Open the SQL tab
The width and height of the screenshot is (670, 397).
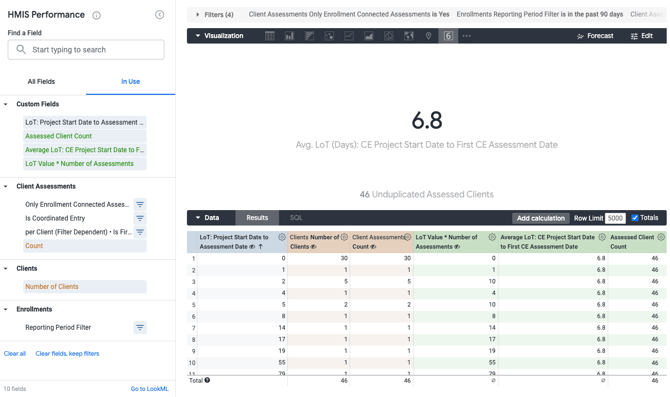pyautogui.click(x=296, y=218)
